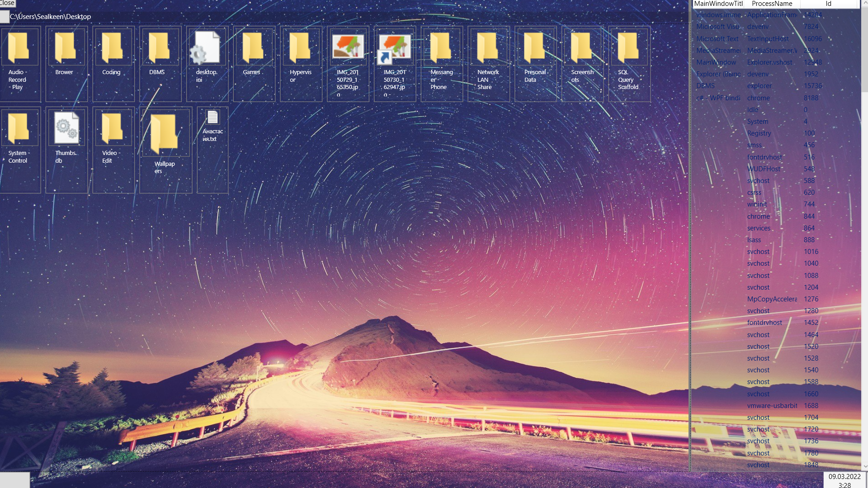Open the Network LAN Share folder
This screenshot has width=868, height=488.
click(487, 47)
